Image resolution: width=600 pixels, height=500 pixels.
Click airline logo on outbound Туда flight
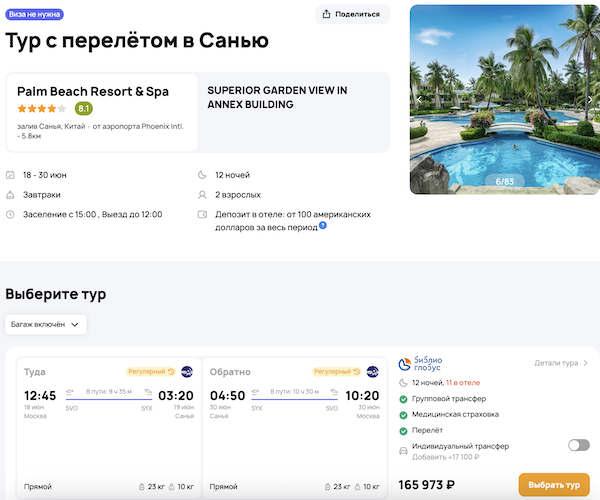click(x=188, y=371)
